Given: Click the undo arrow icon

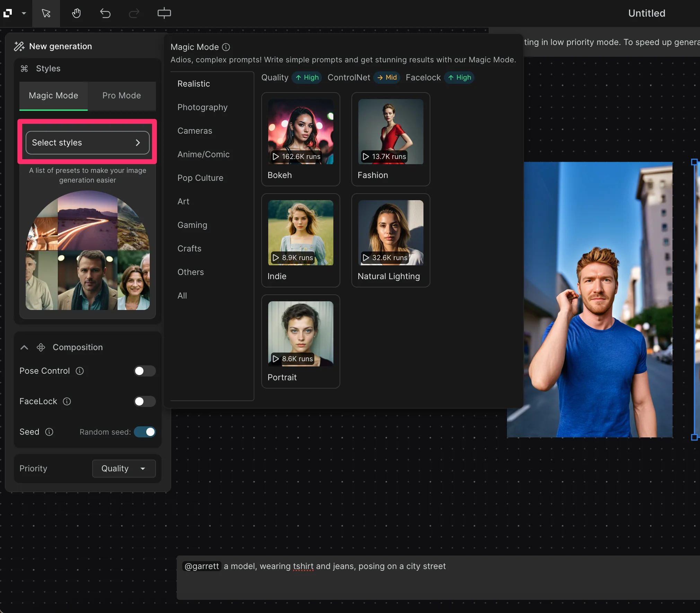Looking at the screenshot, I should 105,14.
